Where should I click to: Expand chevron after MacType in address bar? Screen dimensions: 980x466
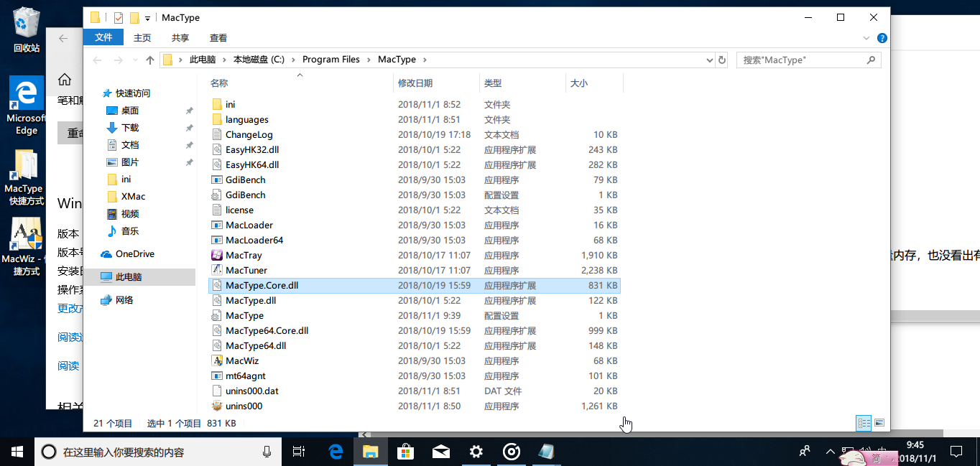tap(424, 60)
